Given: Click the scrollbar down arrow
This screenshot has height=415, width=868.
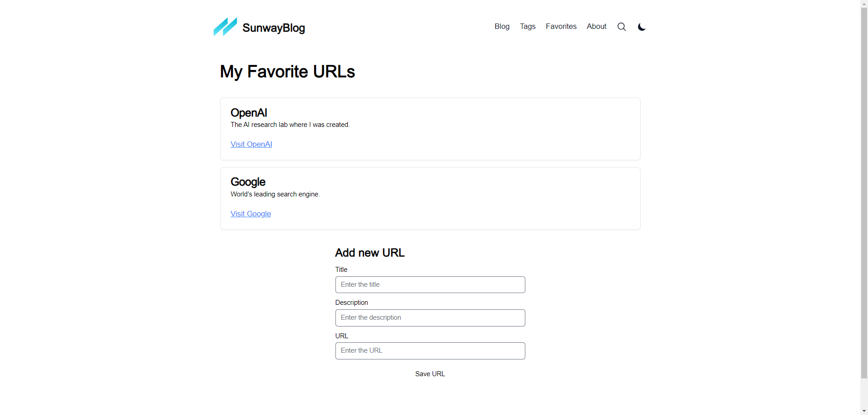Looking at the screenshot, I should click(864, 411).
